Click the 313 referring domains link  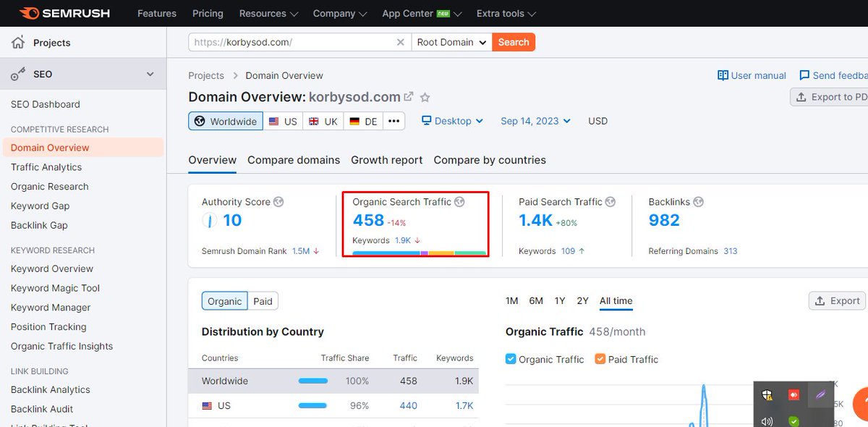[730, 251]
